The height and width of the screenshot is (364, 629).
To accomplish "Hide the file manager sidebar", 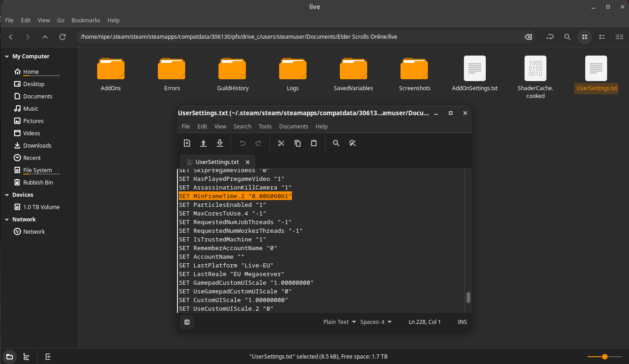I will 48,357.
